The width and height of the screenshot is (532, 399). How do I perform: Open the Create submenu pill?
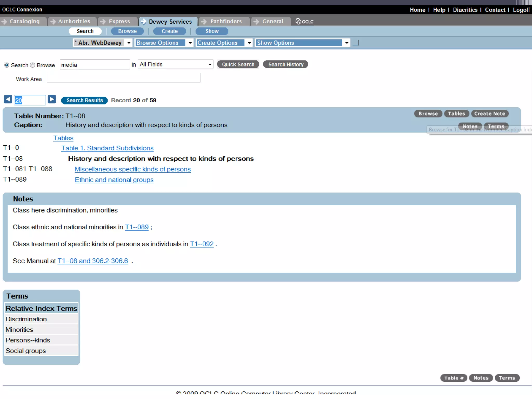coord(169,31)
